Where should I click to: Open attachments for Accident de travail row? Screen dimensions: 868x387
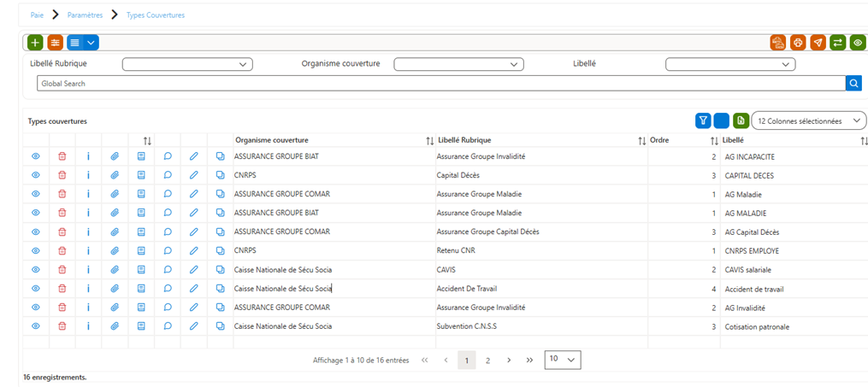pyautogui.click(x=115, y=288)
